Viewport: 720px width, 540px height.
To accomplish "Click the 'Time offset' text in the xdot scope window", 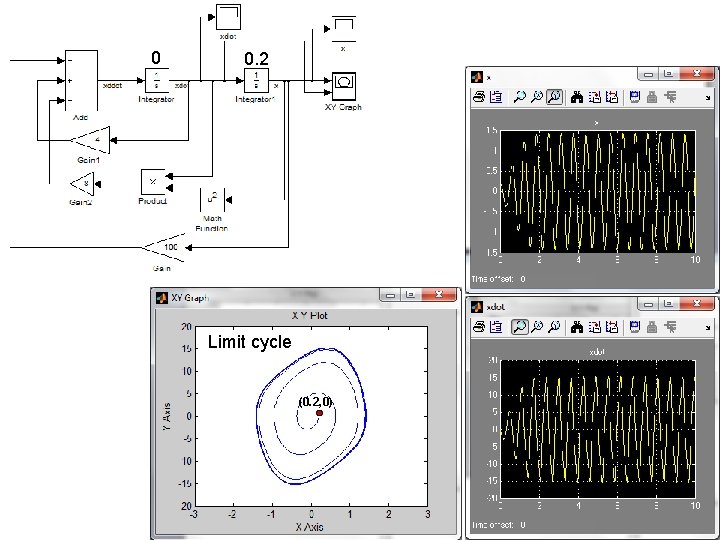I will 492,525.
